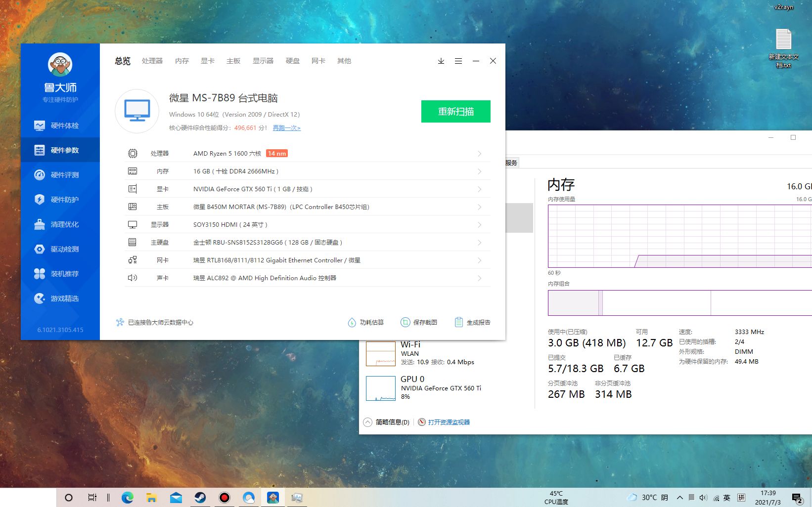The image size is (812, 507).
Task: Expand RBU-SNS8152S3128GG6 disk row chevron
Action: point(480,243)
